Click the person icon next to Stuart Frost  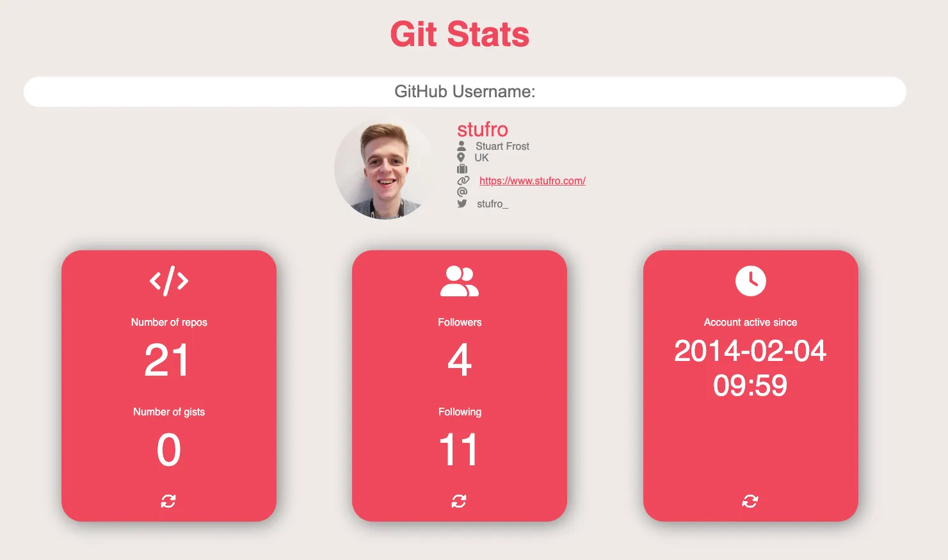pyautogui.click(x=462, y=145)
